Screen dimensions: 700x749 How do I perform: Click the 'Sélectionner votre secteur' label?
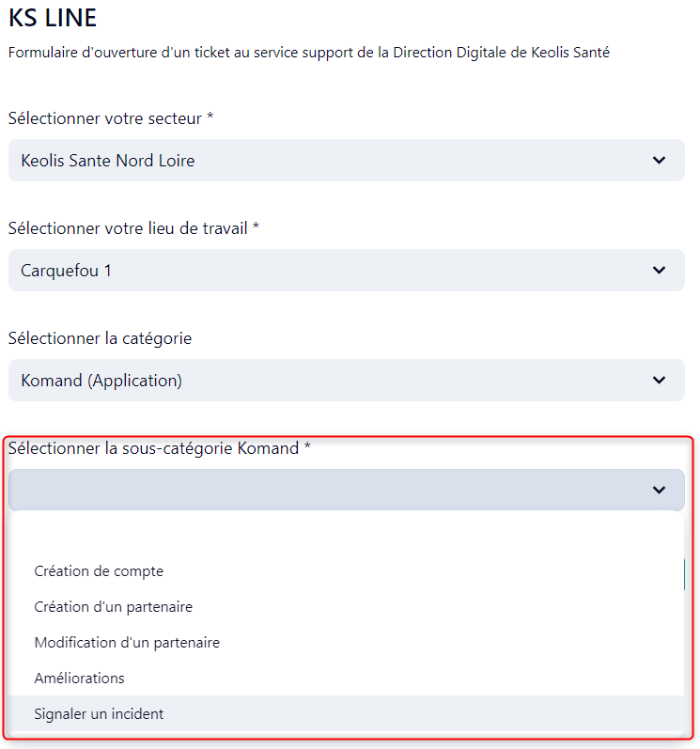point(111,118)
